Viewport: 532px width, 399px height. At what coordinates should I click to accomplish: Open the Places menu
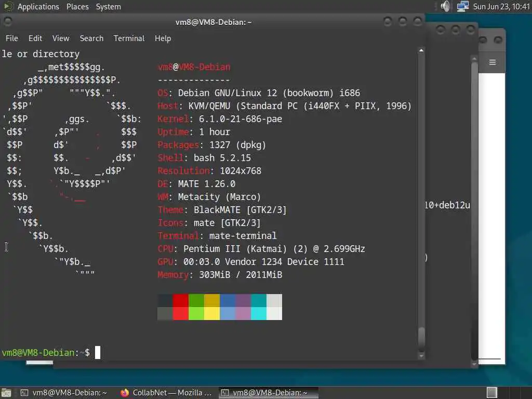click(x=77, y=6)
